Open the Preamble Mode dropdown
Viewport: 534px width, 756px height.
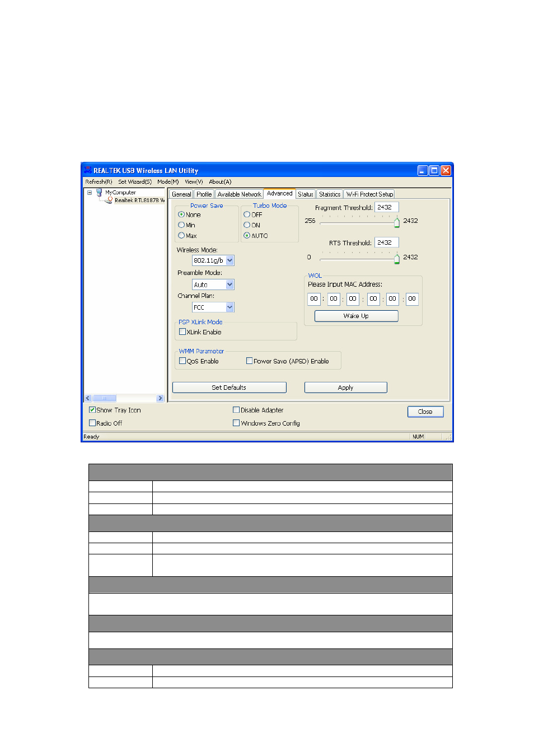[230, 284]
